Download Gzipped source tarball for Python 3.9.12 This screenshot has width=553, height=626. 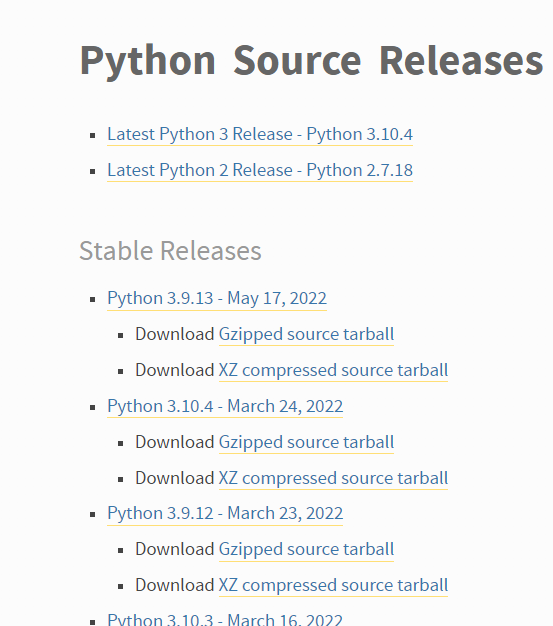point(306,549)
